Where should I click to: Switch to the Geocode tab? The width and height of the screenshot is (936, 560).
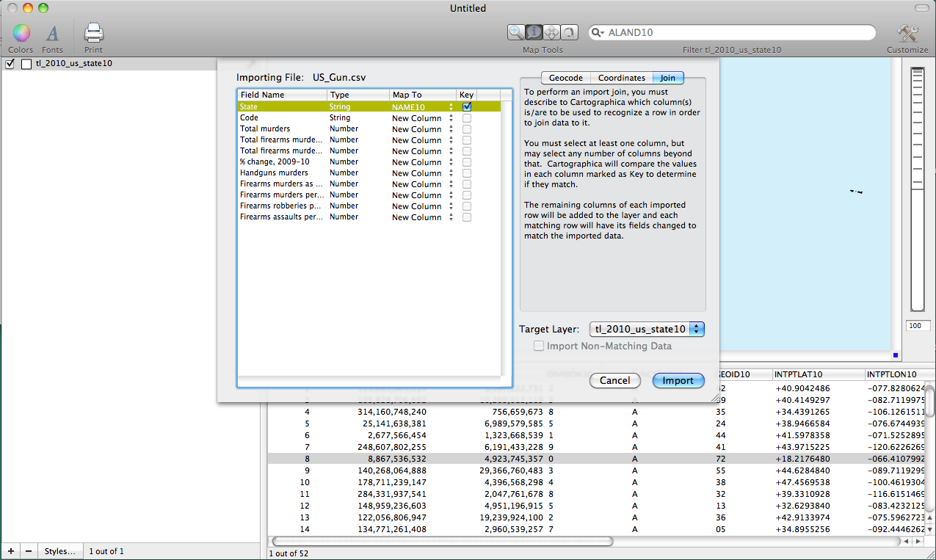[x=565, y=78]
